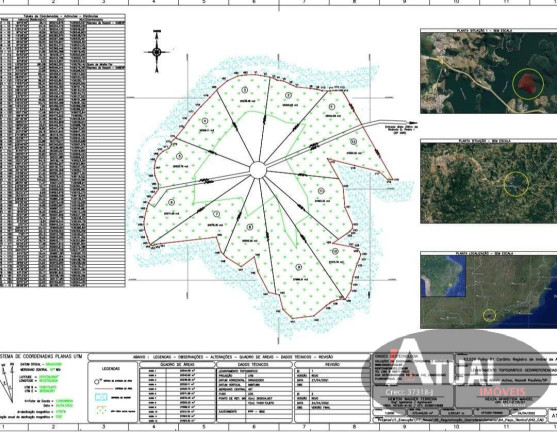The width and height of the screenshot is (557, 432).
Task: Click the red highlighted area in top satellite image
Action: pos(527,82)
